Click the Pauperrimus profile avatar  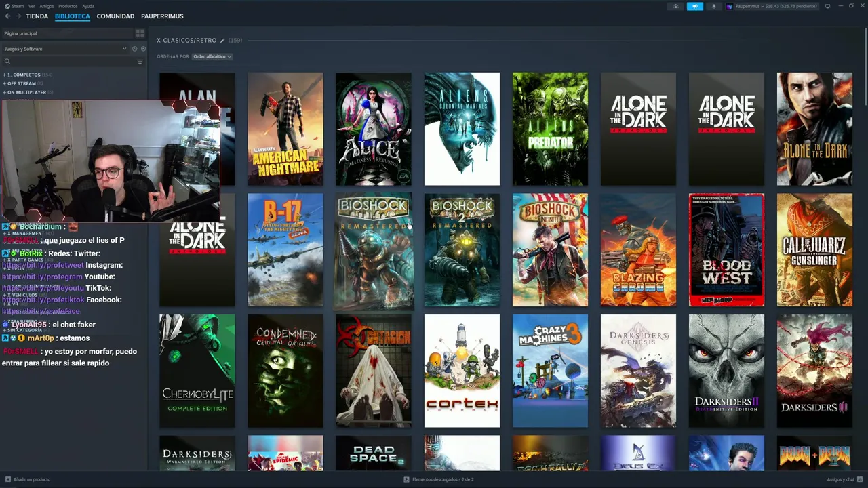point(730,6)
